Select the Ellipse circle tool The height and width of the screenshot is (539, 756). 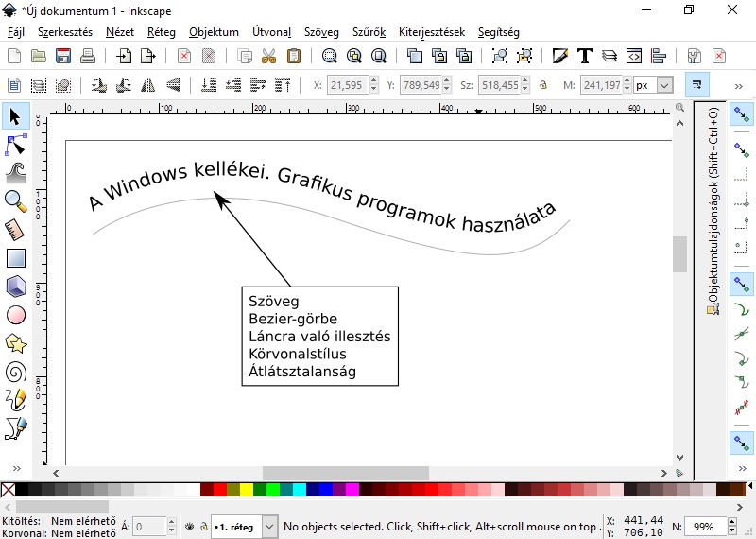click(x=15, y=315)
